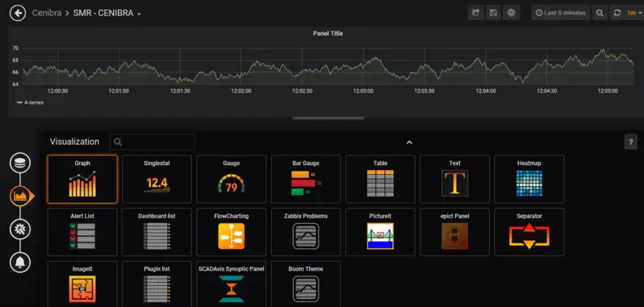
Task: Click the 12:05:00 time axis label
Action: click(608, 91)
